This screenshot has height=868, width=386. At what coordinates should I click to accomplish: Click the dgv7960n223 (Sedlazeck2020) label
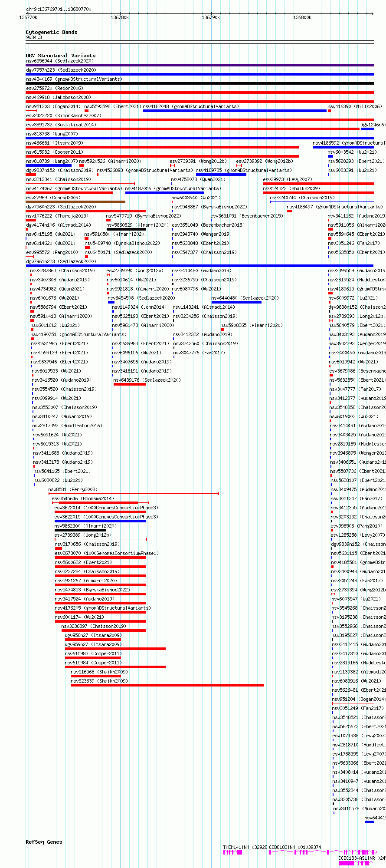pos(61,207)
